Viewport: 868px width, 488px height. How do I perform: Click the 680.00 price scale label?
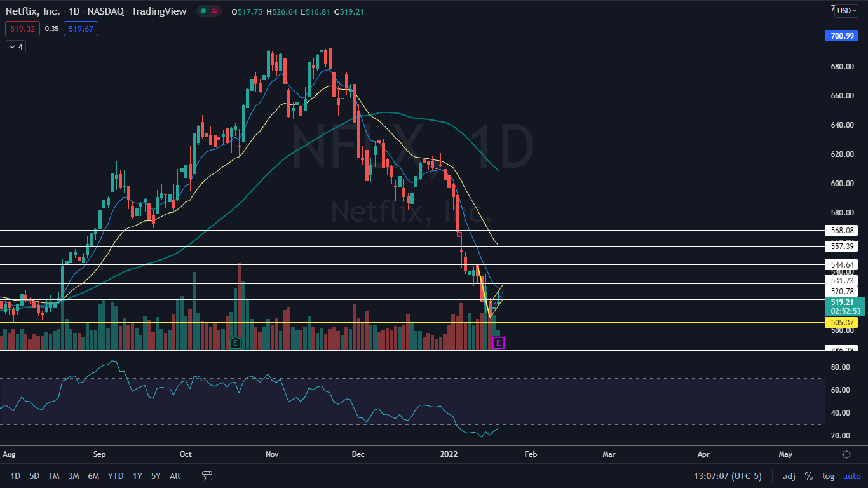pyautogui.click(x=842, y=67)
